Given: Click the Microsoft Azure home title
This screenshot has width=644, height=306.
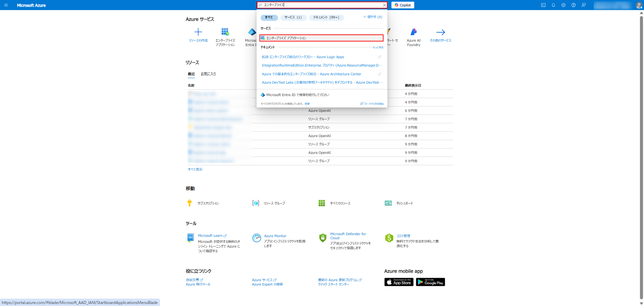Looking at the screenshot, I should [x=31, y=5].
